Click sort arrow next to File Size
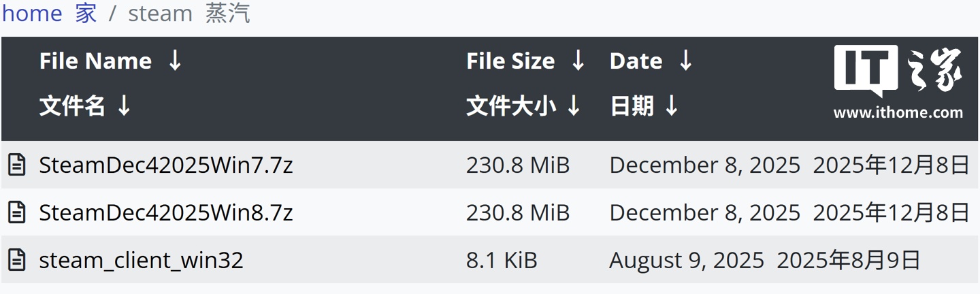The image size is (980, 294). pyautogui.click(x=578, y=61)
